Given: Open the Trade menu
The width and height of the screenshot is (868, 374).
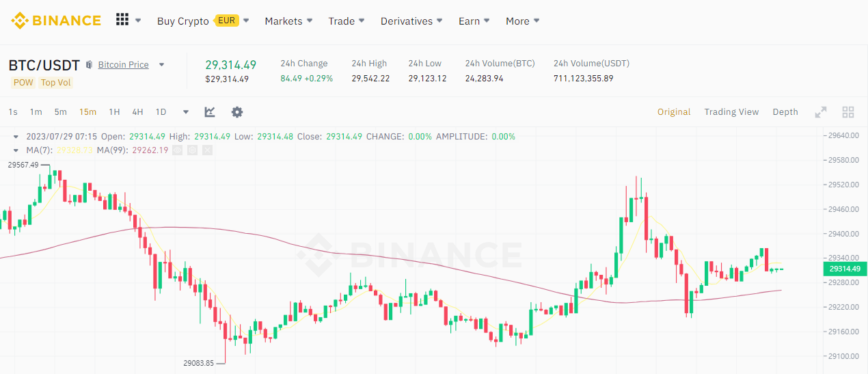Looking at the screenshot, I should pyautogui.click(x=341, y=21).
